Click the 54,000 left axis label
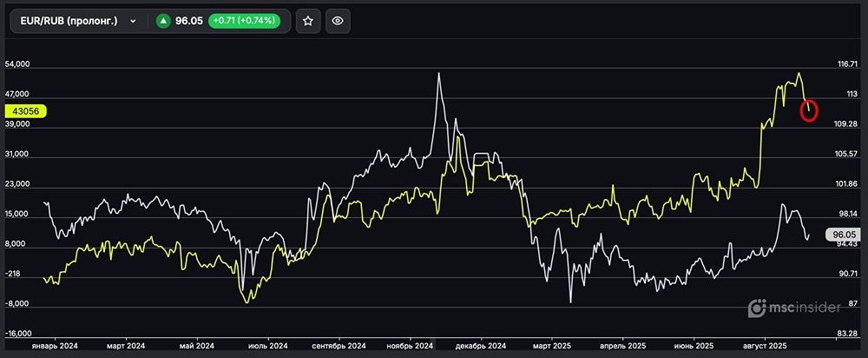 pyautogui.click(x=17, y=65)
